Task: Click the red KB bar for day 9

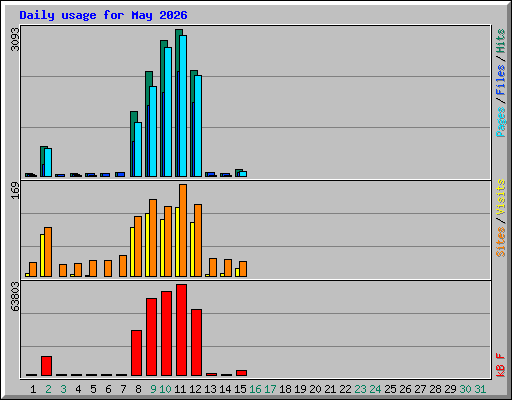Action: tap(151, 337)
